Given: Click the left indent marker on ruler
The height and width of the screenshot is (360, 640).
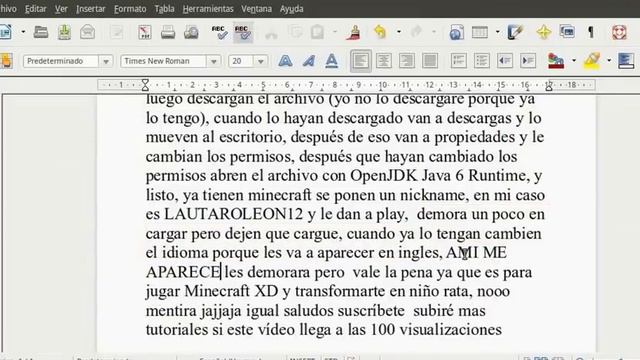Looking at the screenshot, I should pyautogui.click(x=145, y=85).
